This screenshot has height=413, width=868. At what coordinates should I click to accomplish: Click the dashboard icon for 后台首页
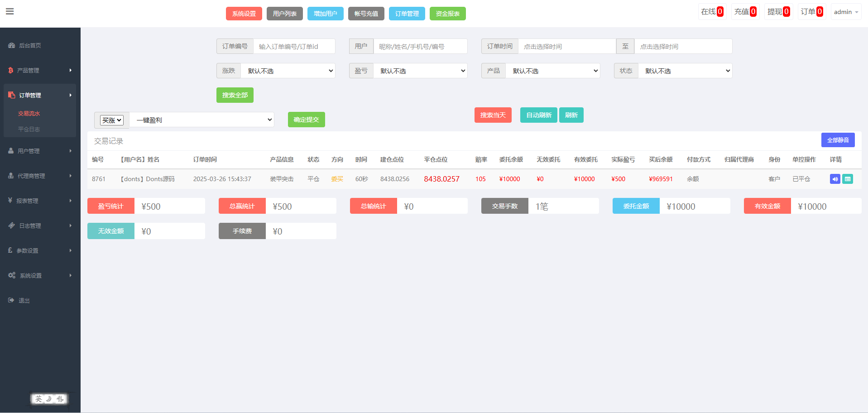[12, 45]
